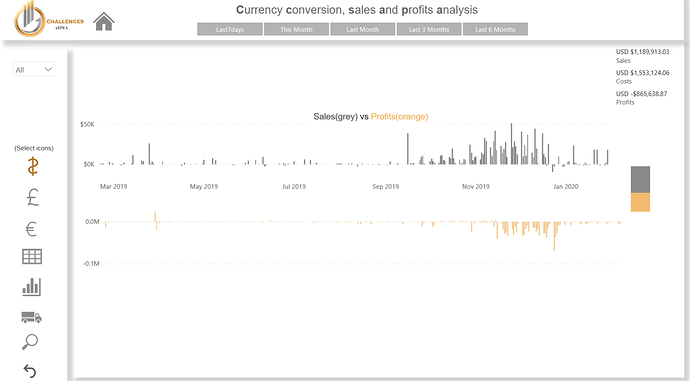Filter by This Month
This screenshot has height=381, width=690.
(296, 29)
